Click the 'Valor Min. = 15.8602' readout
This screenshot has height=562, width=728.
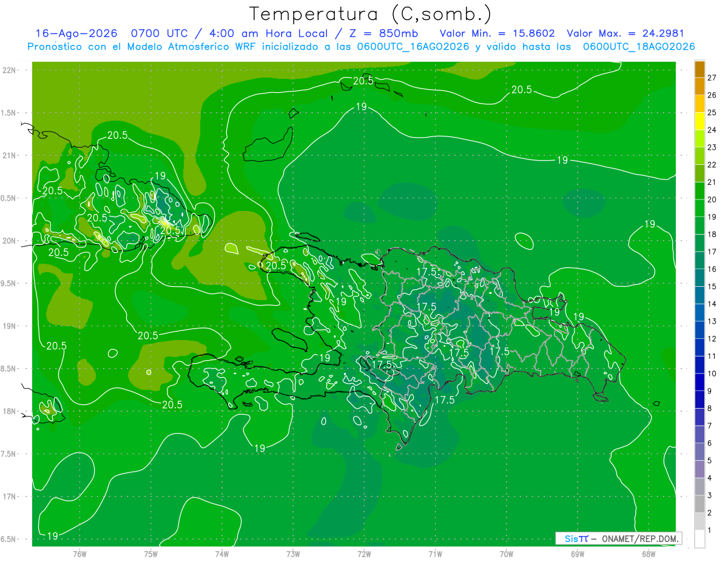[x=498, y=33]
